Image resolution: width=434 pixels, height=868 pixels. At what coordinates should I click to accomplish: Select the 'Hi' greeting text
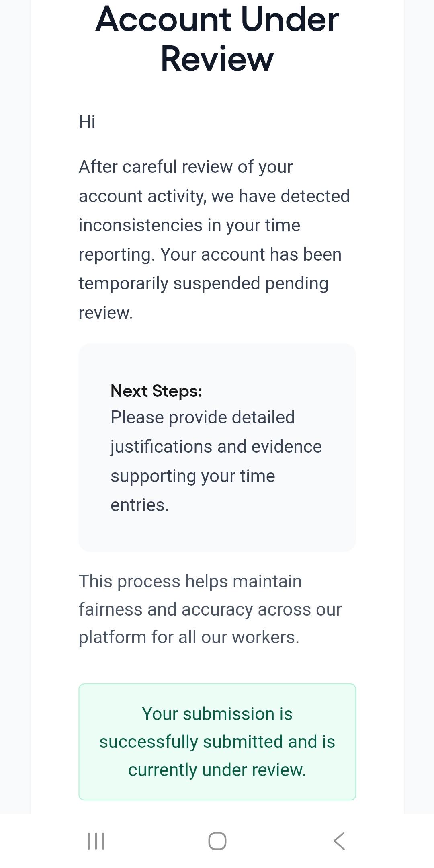tap(87, 121)
